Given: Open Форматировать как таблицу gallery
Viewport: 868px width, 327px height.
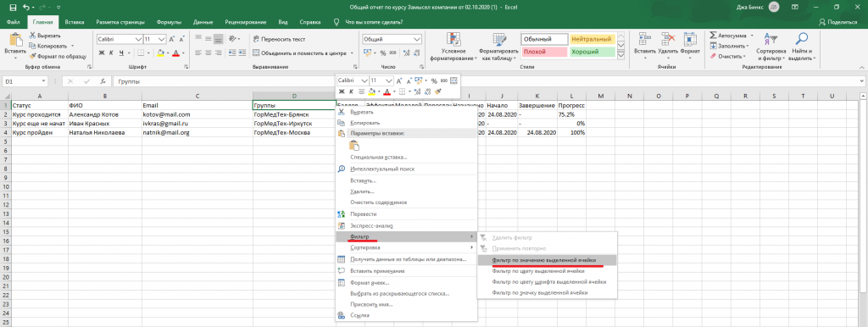Looking at the screenshot, I should [498, 47].
